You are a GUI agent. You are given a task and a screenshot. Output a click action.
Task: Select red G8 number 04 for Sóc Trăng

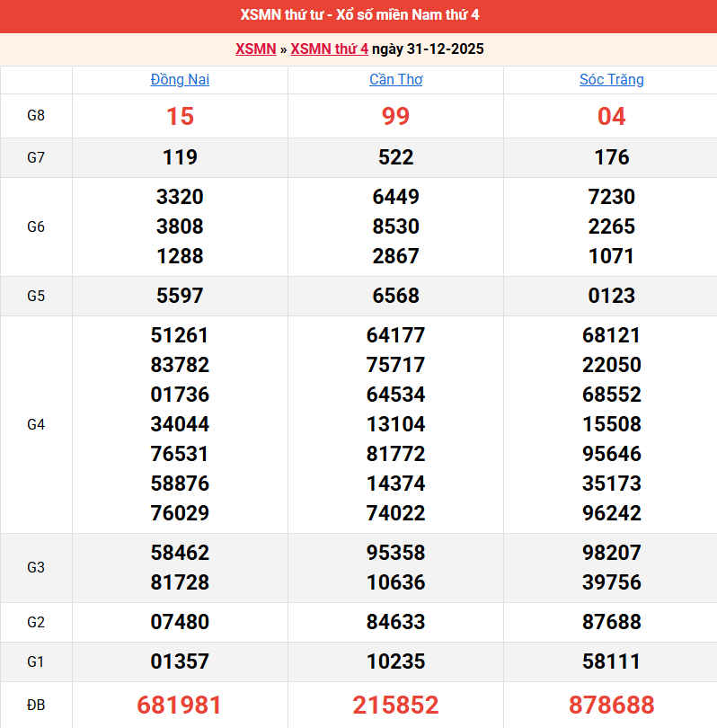coord(611,117)
